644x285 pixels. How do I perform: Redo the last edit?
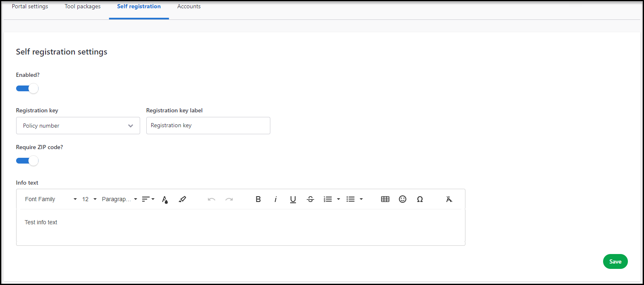click(x=229, y=199)
